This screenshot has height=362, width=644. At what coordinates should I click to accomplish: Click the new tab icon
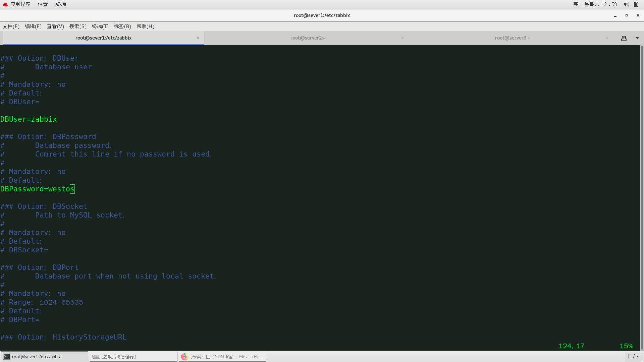click(x=624, y=38)
